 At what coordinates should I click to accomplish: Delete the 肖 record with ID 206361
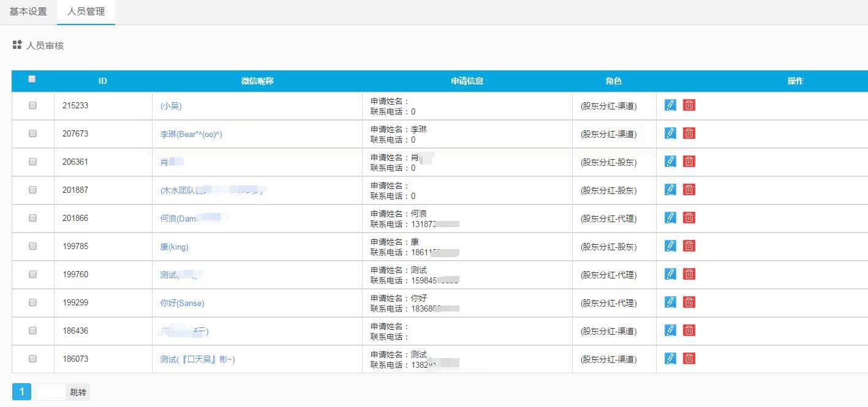click(689, 161)
